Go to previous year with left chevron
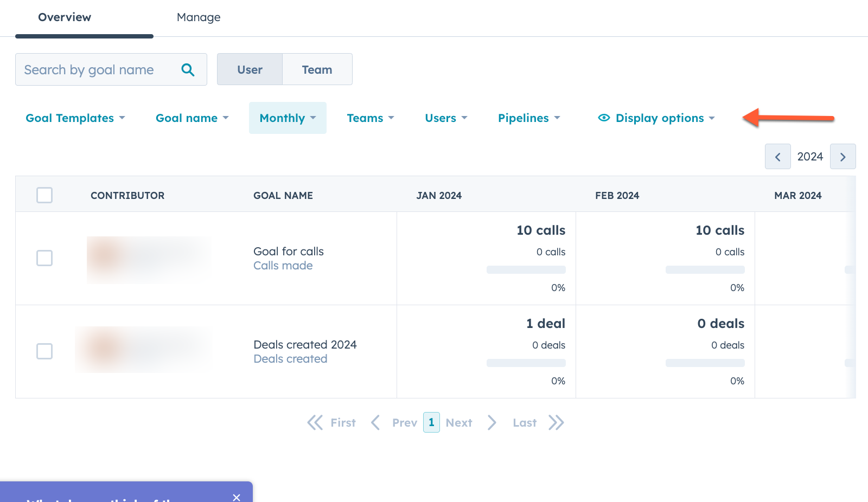This screenshot has width=868, height=502. click(x=777, y=157)
